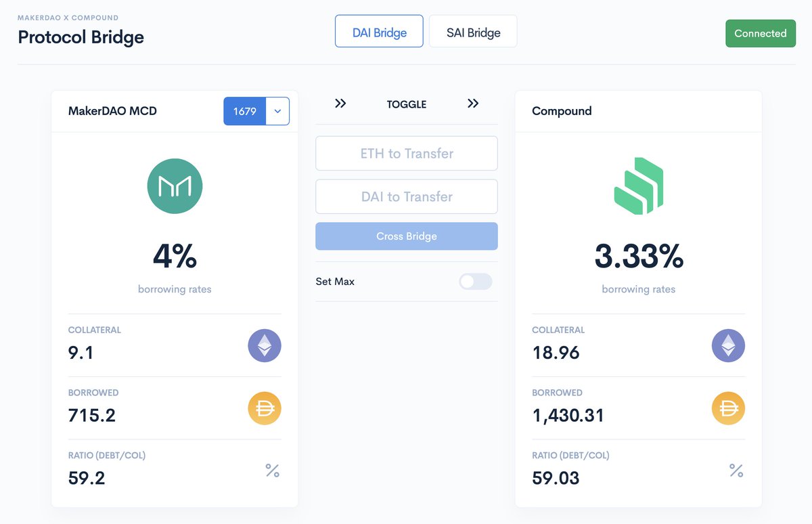Click the Compound card heading
812x524 pixels.
pos(562,111)
